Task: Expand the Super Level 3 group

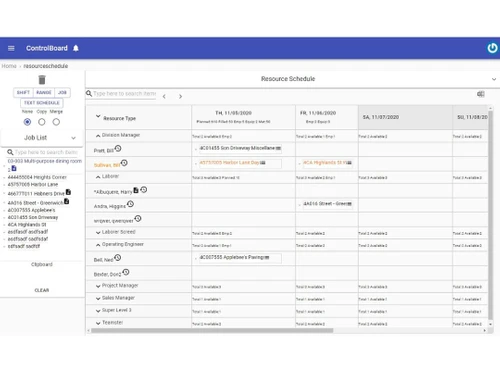Action: pos(98,311)
